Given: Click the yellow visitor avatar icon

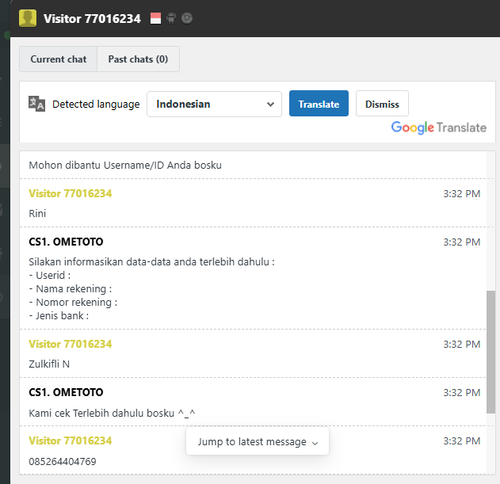Looking at the screenshot, I should 28,18.
